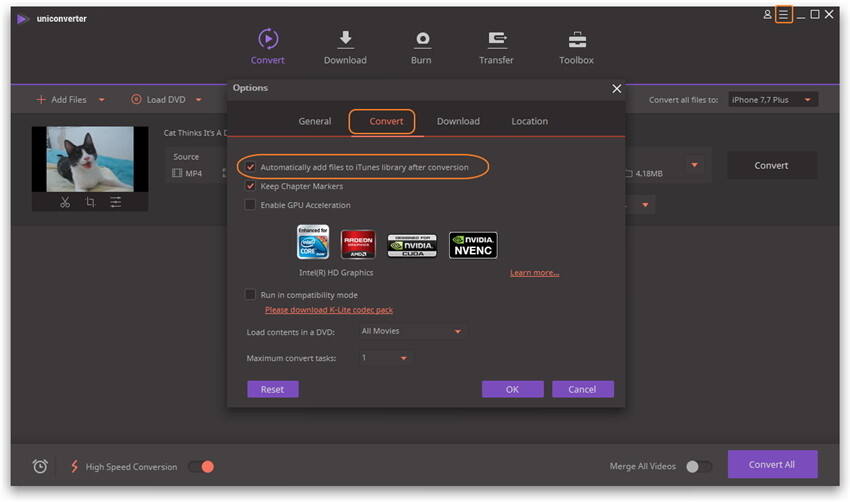Open the Transfer section
This screenshot has width=850, height=502.
click(496, 47)
